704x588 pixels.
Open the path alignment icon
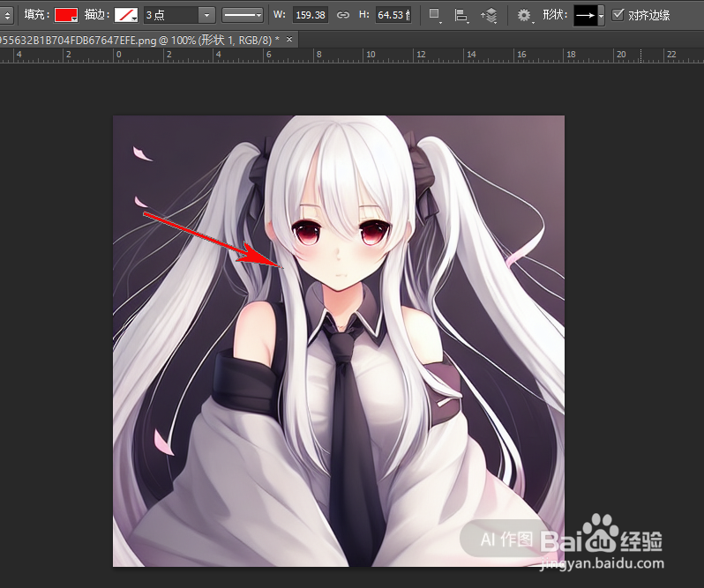(461, 15)
